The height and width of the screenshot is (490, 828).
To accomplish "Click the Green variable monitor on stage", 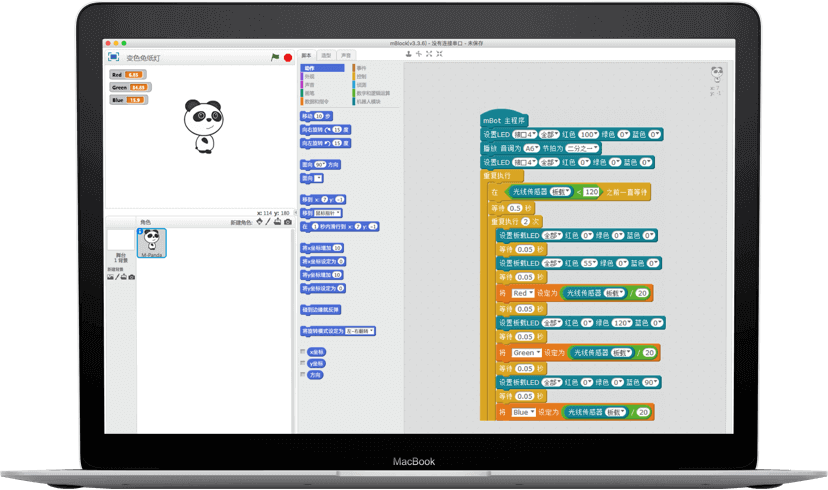I will click(130, 87).
